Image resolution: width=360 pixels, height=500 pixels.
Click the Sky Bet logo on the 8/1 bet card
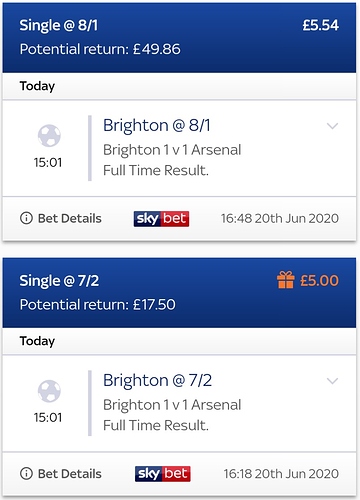pyautogui.click(x=161, y=219)
